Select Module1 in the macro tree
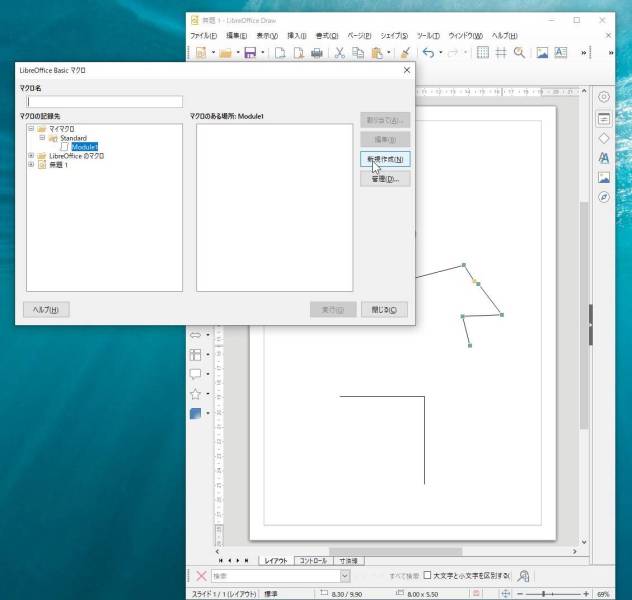The width and height of the screenshot is (632, 600). 85,147
